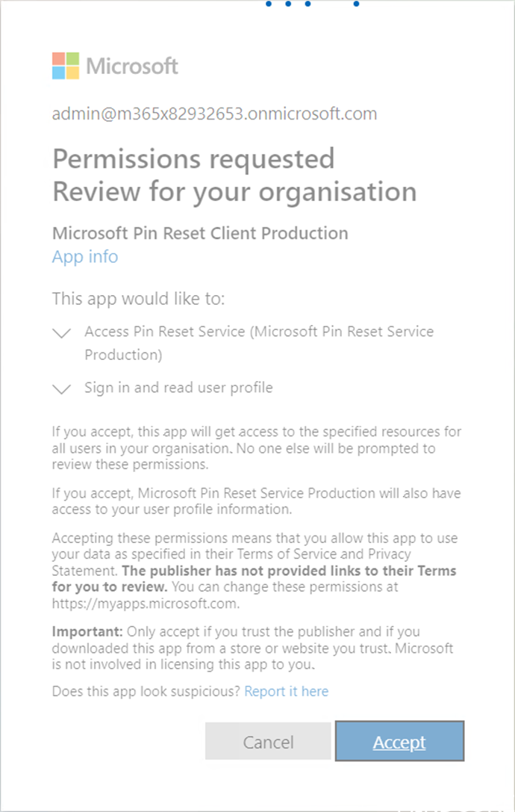Click the myapps.microsoft.com URL text
The image size is (515, 812).
146,603
